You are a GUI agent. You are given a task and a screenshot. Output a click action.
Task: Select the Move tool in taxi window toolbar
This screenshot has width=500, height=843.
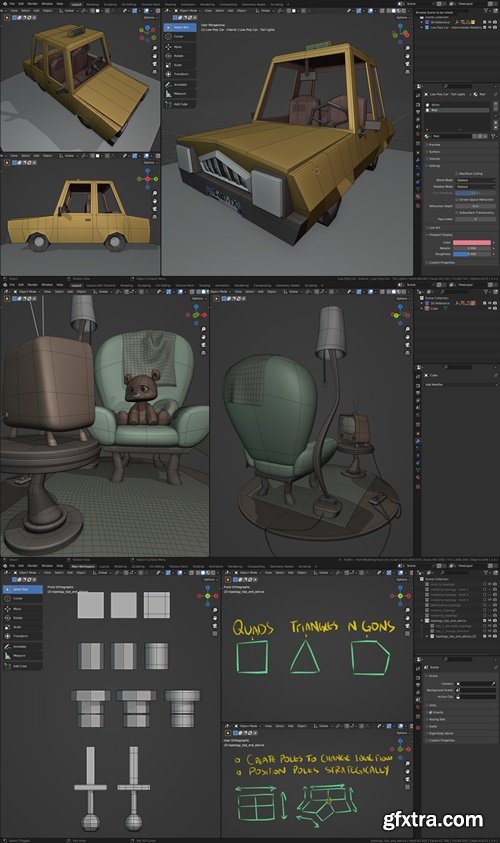179,47
